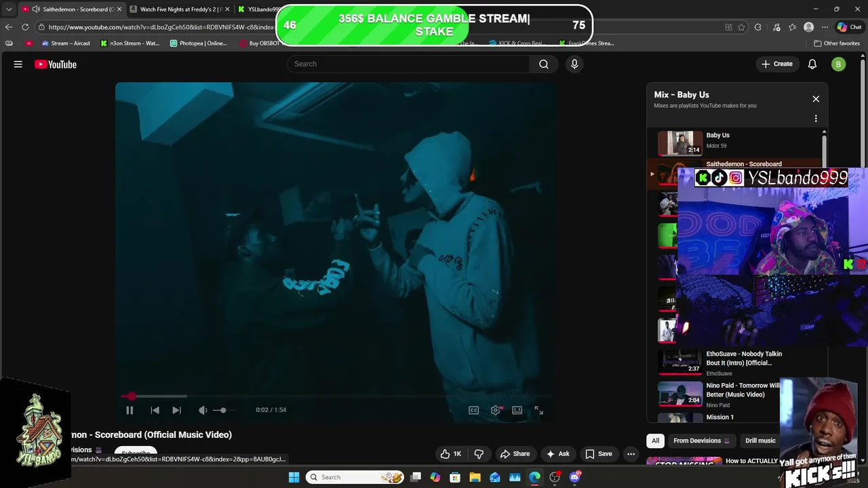This screenshot has width=868, height=488.
Task: Open Nino Paid Tomorrow Will Be Better thumbnail
Action: pos(680,394)
